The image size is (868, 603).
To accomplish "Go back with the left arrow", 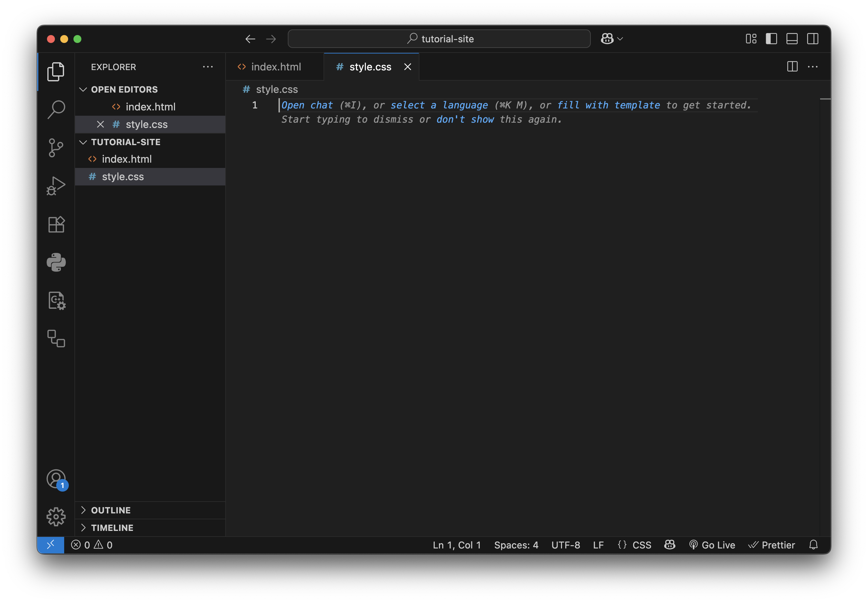I will (250, 39).
